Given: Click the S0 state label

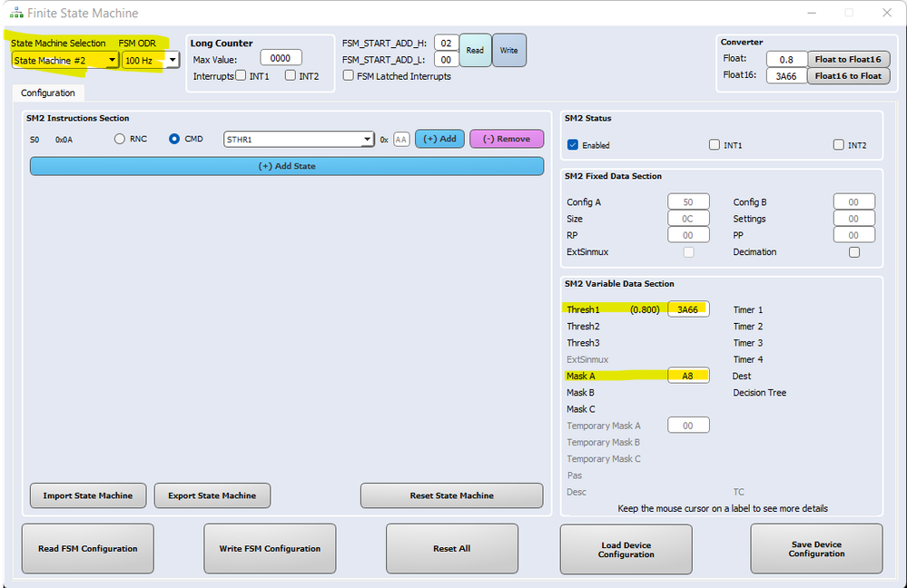Looking at the screenshot, I should (35, 140).
